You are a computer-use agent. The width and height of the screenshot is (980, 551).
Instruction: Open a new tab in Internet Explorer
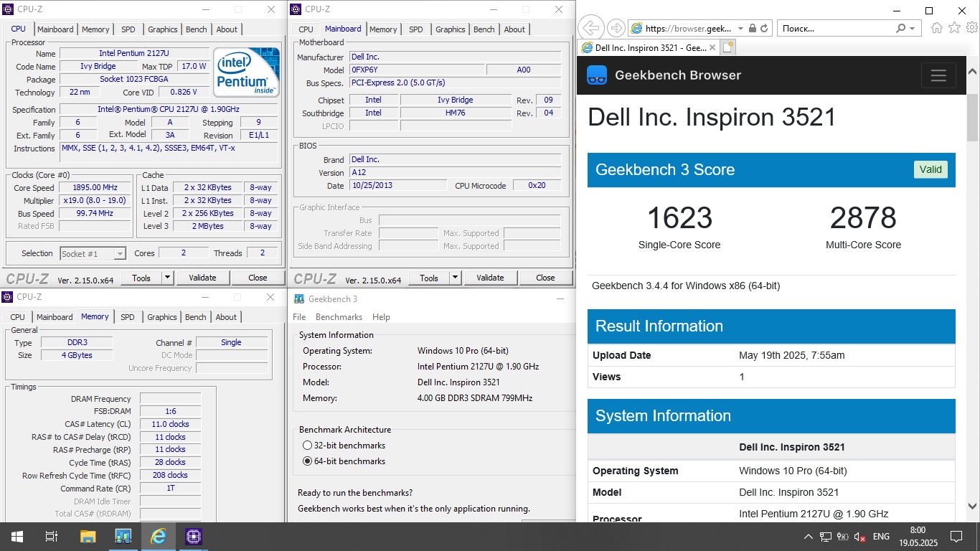coord(728,47)
